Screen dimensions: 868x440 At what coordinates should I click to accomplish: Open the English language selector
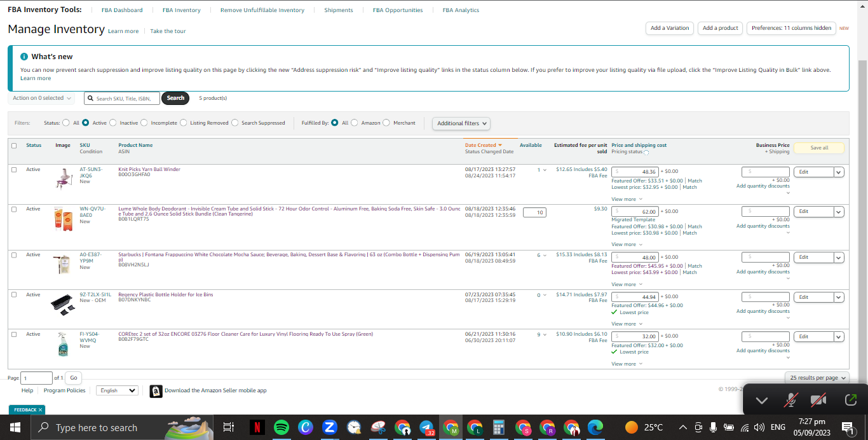coord(118,390)
